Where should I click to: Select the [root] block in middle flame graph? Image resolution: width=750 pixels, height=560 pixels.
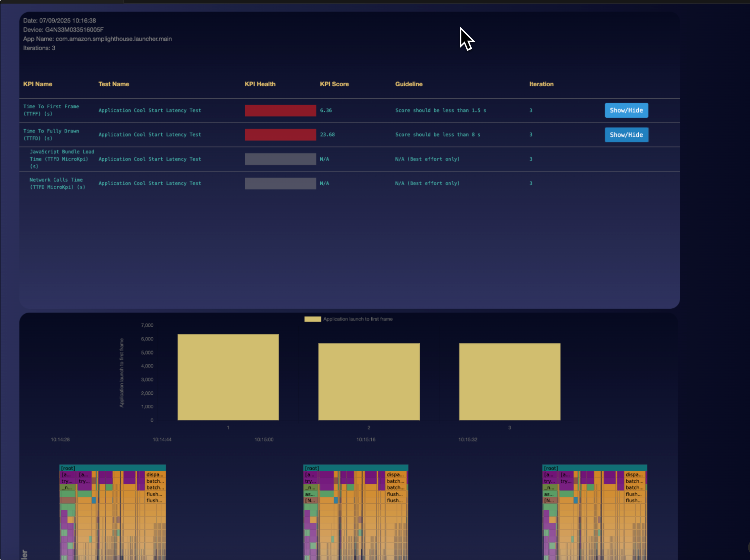[x=355, y=468]
